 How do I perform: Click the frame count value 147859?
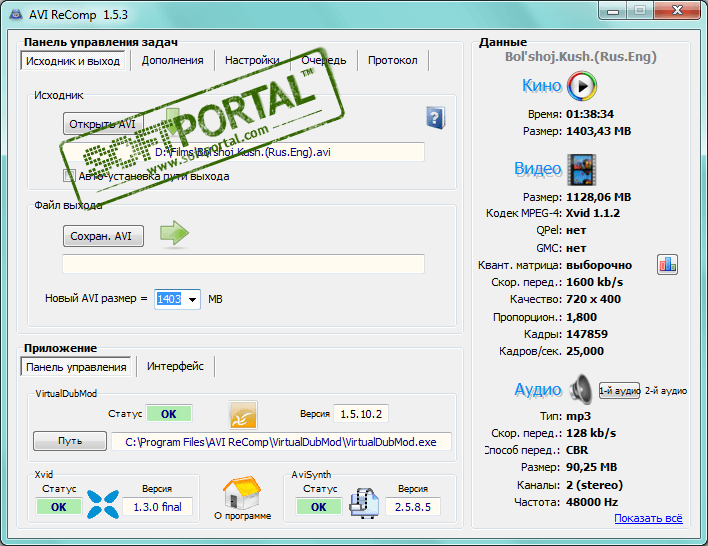[x=587, y=334]
